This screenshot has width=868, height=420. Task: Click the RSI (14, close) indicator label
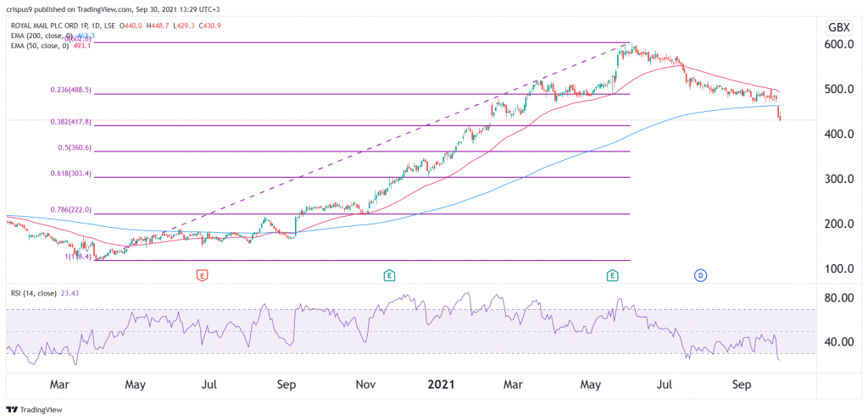[x=33, y=294]
